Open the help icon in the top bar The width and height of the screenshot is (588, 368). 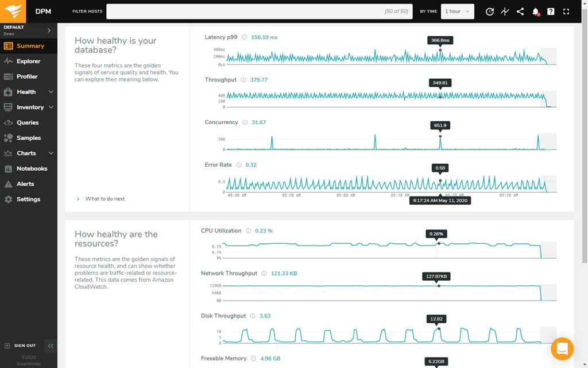550,11
